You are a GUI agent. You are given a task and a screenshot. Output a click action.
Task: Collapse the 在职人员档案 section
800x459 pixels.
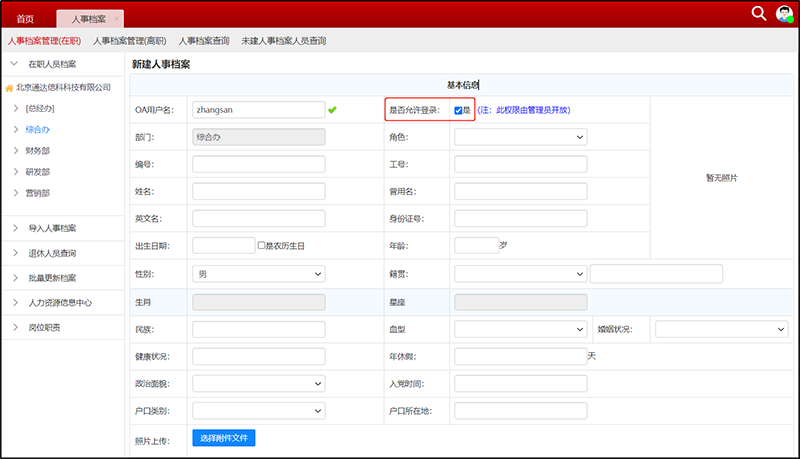[14, 64]
